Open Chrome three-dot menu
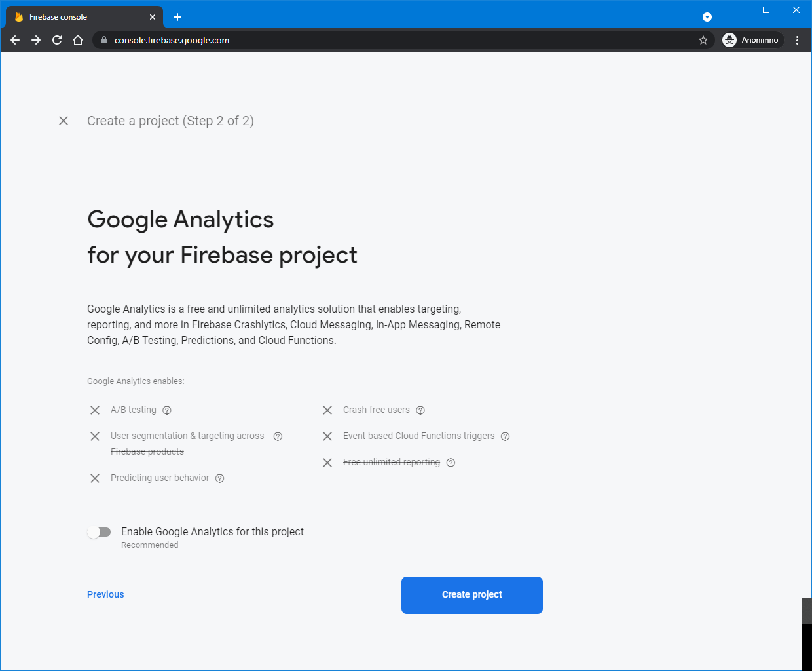Viewport: 812px width, 671px height. click(x=797, y=40)
